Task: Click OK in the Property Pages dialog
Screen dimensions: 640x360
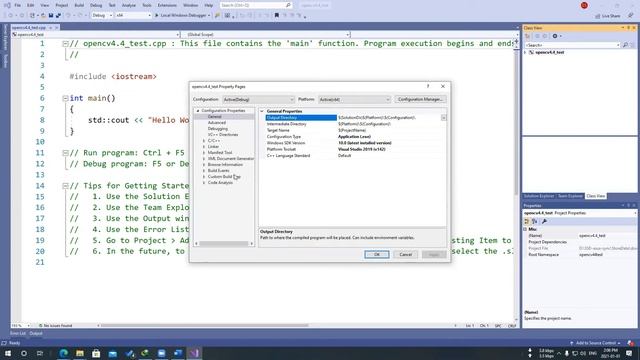Action: [377, 254]
